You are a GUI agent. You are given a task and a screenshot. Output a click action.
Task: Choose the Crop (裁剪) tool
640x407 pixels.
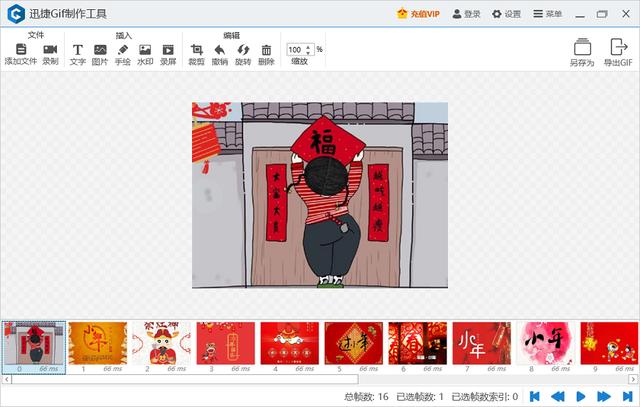[x=197, y=50]
